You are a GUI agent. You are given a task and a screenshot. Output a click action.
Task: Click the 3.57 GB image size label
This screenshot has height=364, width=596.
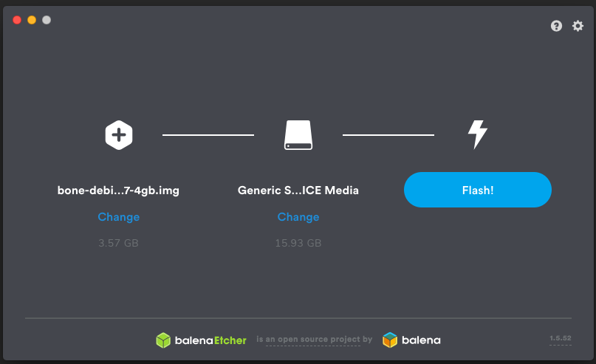tap(119, 243)
